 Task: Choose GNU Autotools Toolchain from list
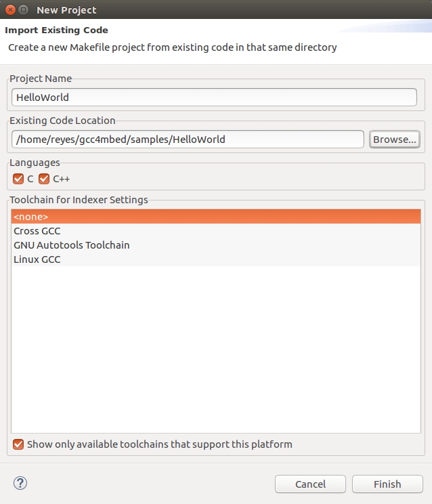[x=72, y=245]
